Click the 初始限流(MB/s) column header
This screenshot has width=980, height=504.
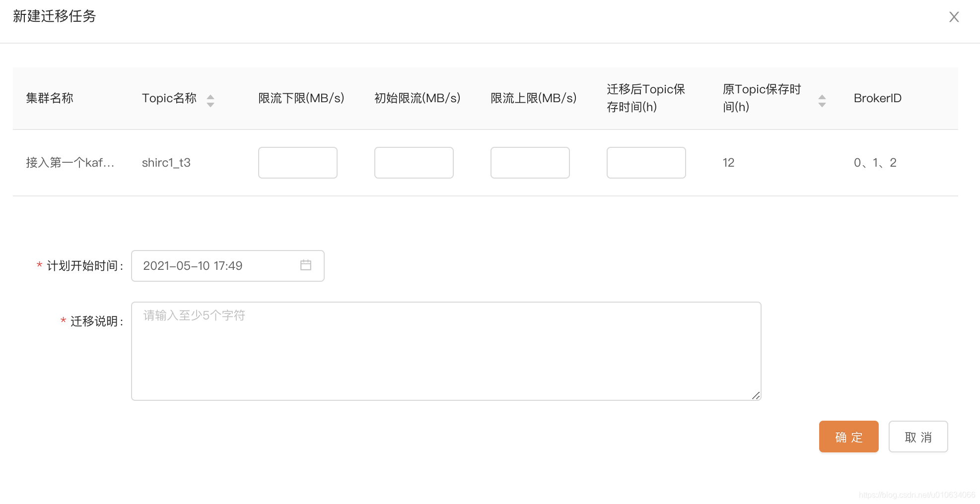[x=418, y=98]
